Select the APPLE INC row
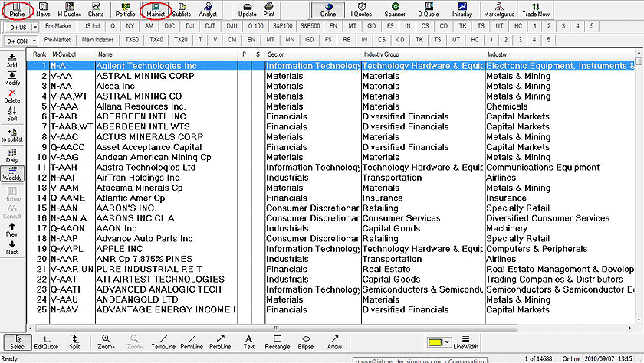 click(330, 249)
